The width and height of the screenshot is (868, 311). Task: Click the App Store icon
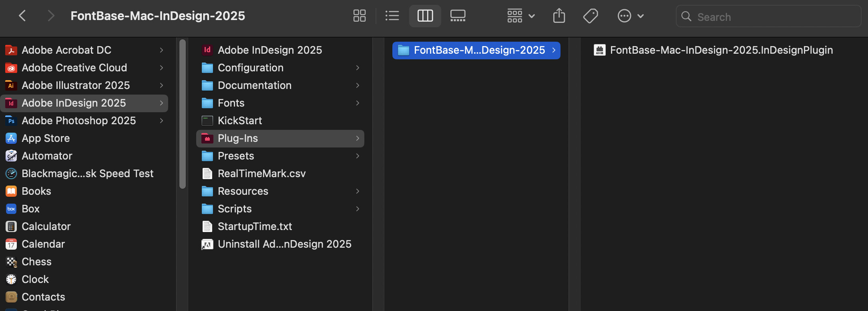coord(11,138)
